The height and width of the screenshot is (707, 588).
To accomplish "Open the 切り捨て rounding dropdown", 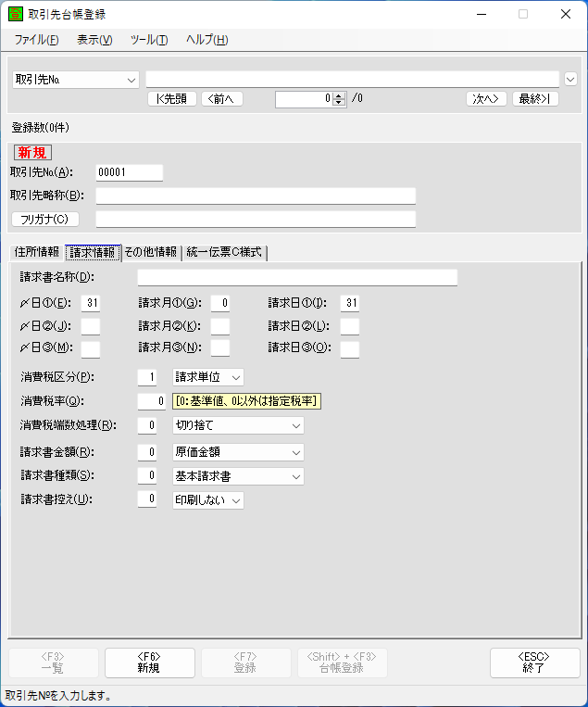I will tap(238, 425).
